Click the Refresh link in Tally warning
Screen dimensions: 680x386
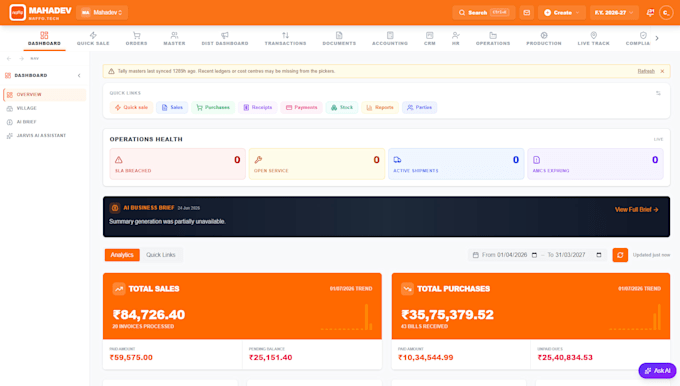click(x=646, y=71)
